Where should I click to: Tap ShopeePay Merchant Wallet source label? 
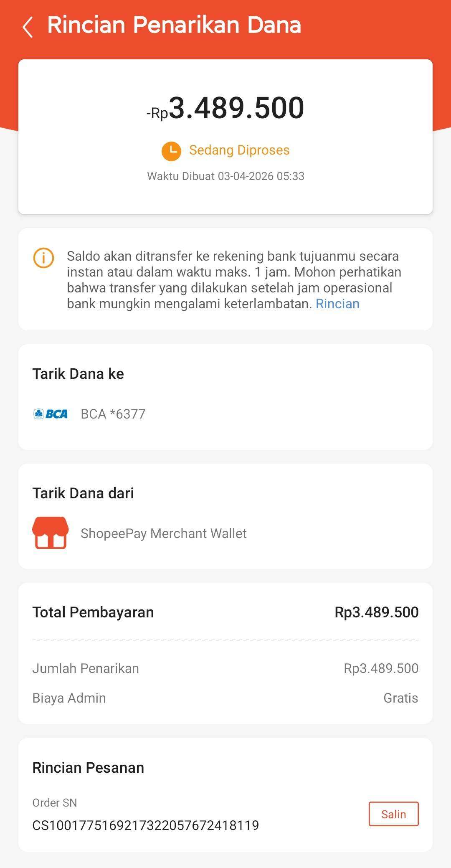click(163, 533)
